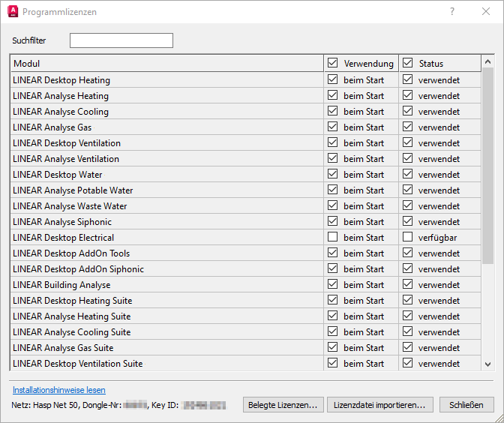This screenshot has height=423, width=504.
Task: Toggle Verwendung checkbox for LINEAR Building Analyse
Action: click(333, 283)
